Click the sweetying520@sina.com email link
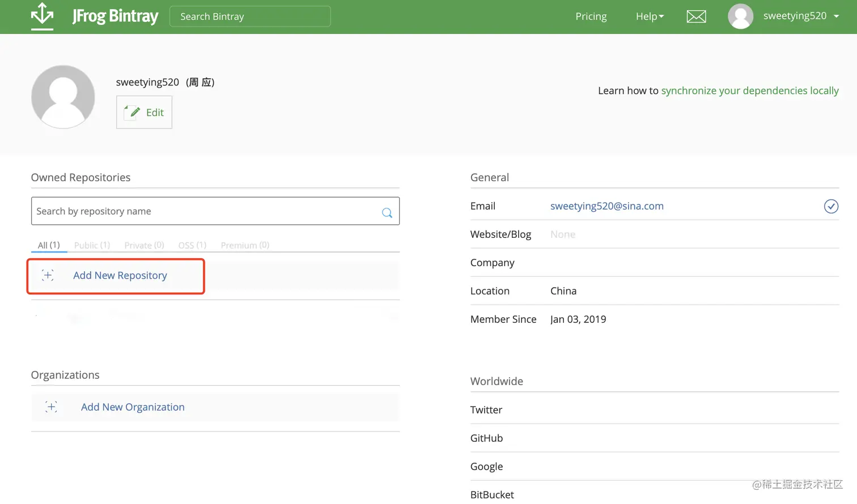The image size is (857, 504). pyautogui.click(x=607, y=206)
